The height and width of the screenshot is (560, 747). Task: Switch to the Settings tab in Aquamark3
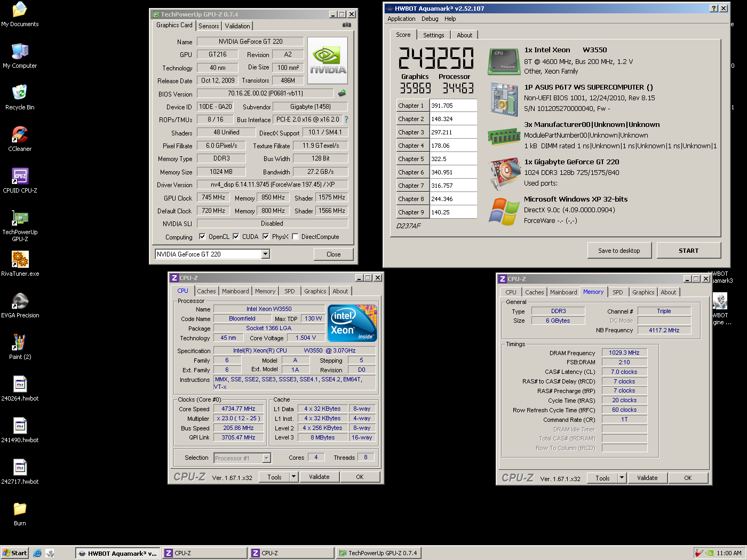click(433, 35)
